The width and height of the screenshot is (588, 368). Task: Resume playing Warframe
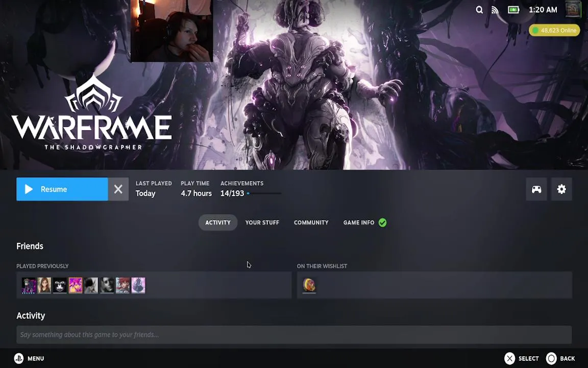pyautogui.click(x=62, y=189)
